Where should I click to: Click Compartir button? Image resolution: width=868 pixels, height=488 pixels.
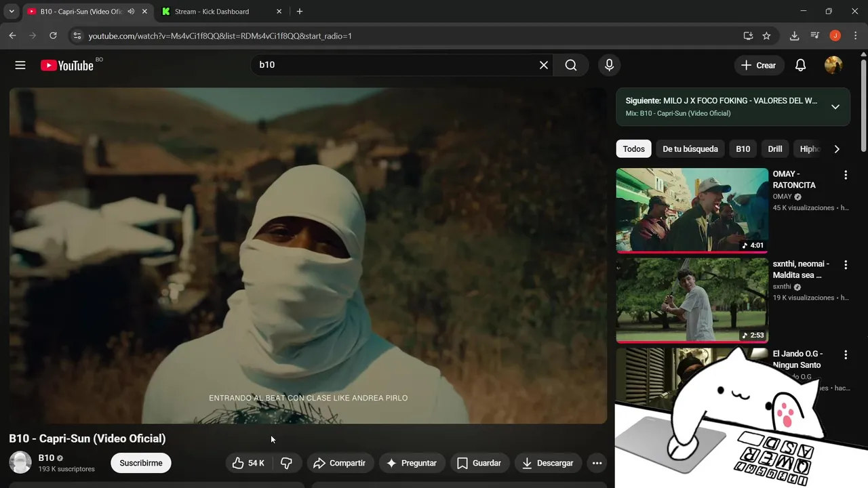click(340, 463)
